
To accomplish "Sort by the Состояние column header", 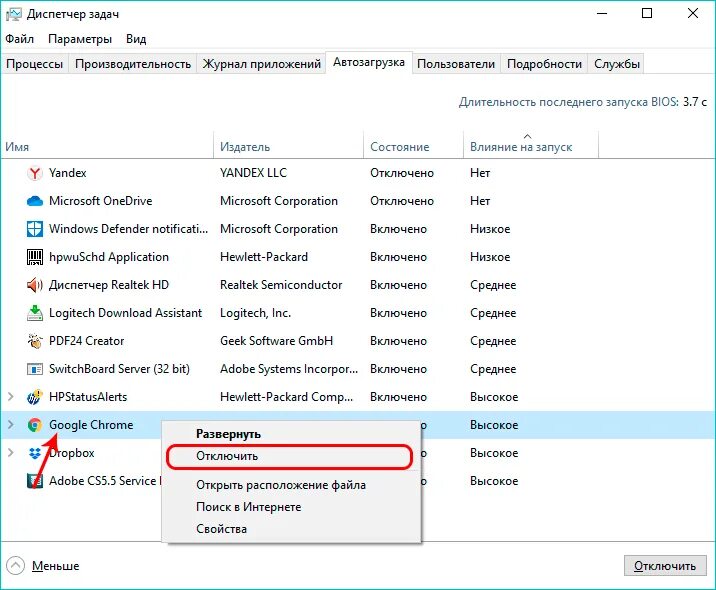I will pyautogui.click(x=414, y=147).
